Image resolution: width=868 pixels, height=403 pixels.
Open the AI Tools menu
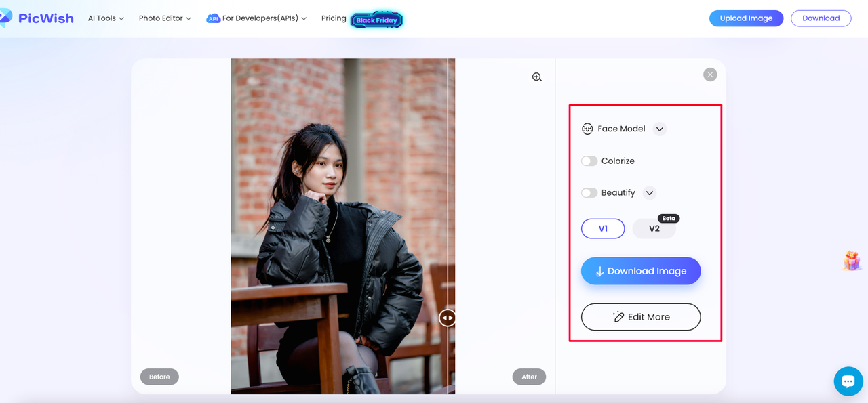coord(106,18)
